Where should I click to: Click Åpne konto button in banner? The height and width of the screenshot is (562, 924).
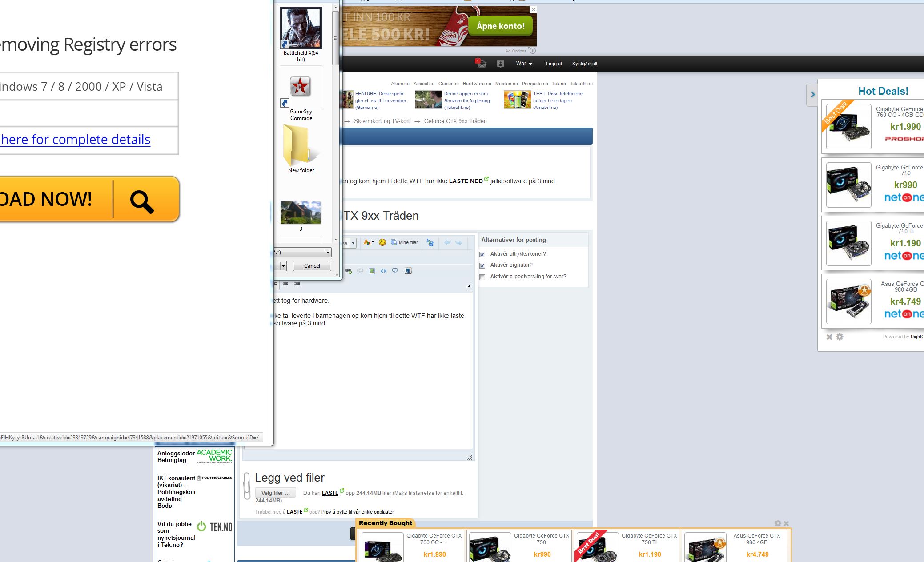tap(501, 26)
